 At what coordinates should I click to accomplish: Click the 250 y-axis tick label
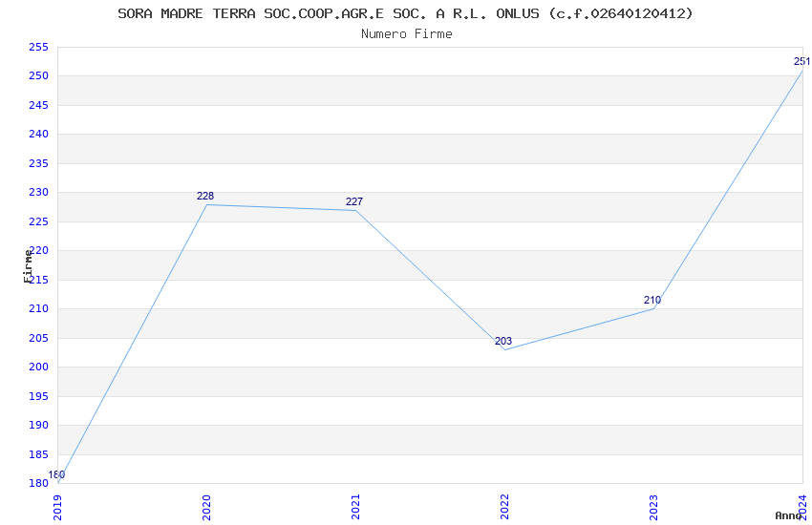pyautogui.click(x=38, y=75)
